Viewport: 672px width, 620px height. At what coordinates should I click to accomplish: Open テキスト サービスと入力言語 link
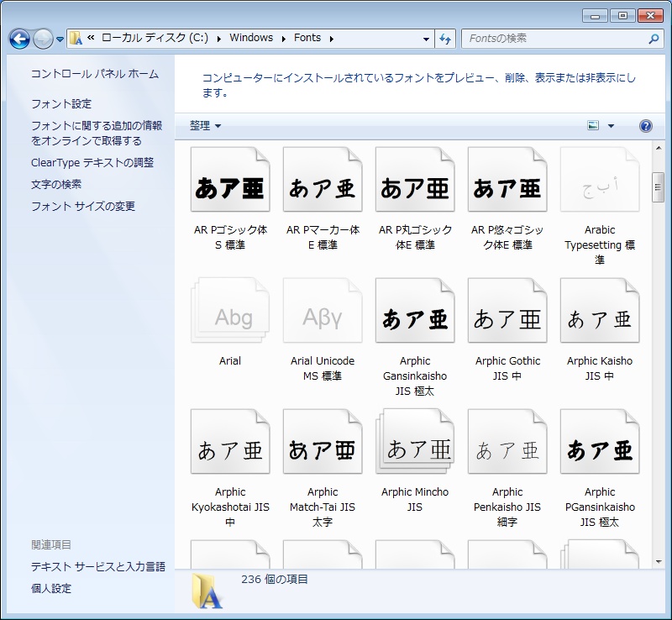[98, 567]
